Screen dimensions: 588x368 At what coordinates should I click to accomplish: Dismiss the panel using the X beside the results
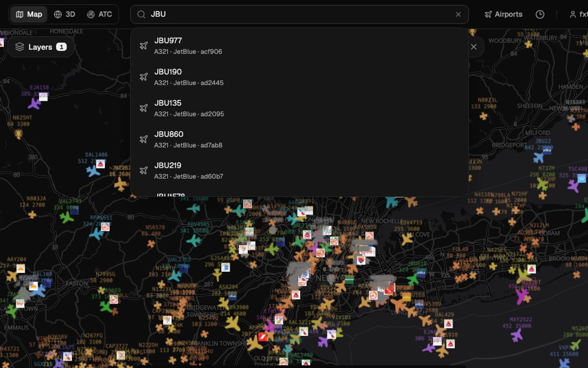474,47
